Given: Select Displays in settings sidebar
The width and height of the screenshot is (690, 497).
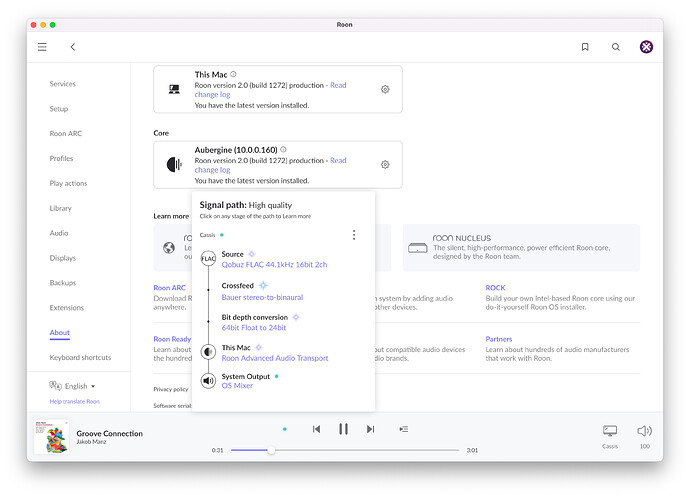Looking at the screenshot, I should 62,258.
